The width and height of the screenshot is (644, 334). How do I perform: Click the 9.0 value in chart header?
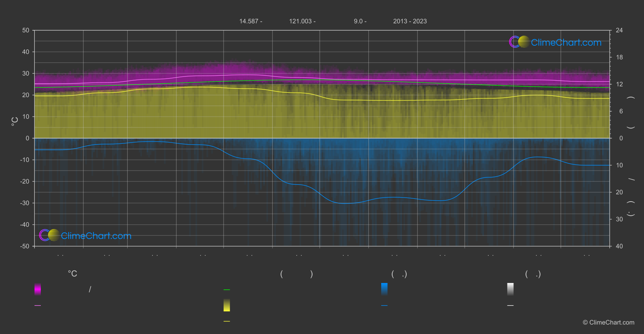[360, 21]
